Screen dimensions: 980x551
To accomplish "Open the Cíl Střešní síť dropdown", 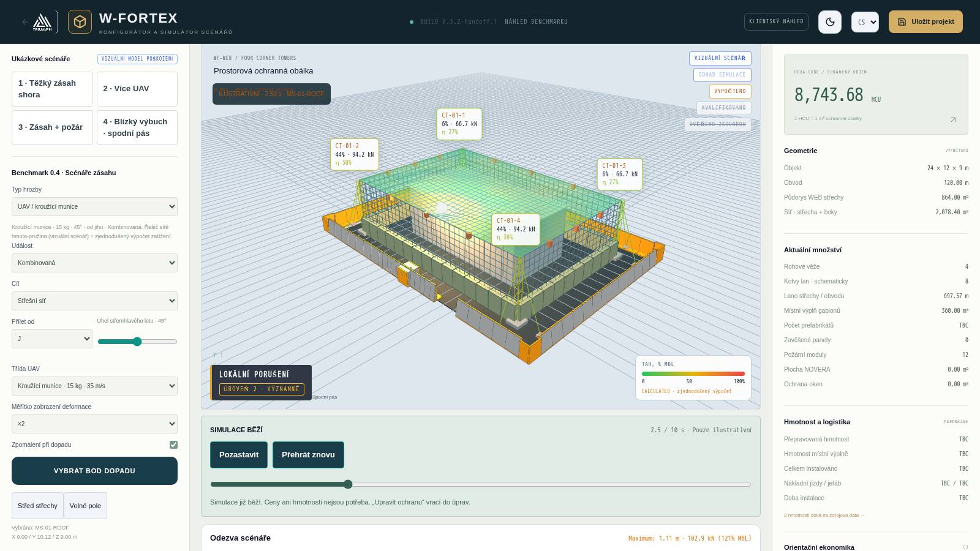I will pyautogui.click(x=94, y=301).
